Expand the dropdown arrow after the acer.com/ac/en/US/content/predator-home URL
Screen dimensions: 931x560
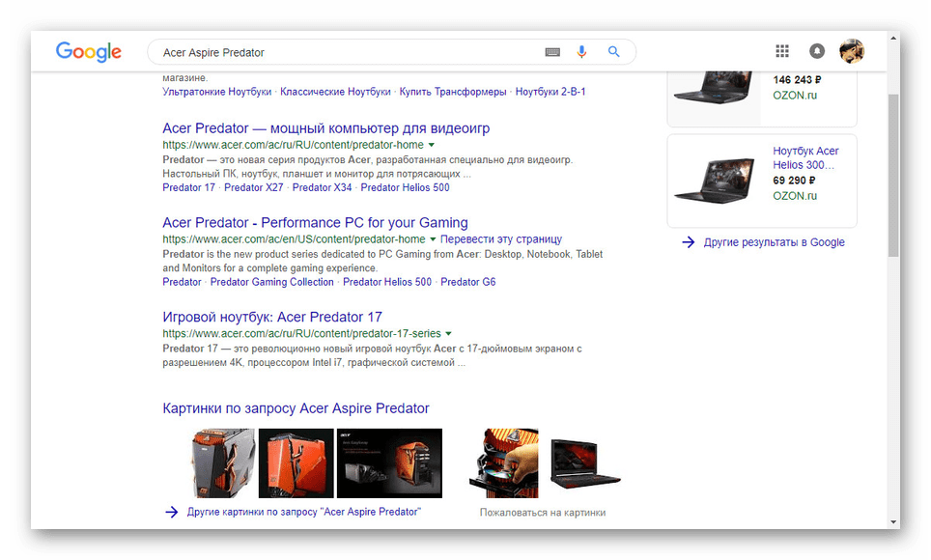click(x=433, y=239)
